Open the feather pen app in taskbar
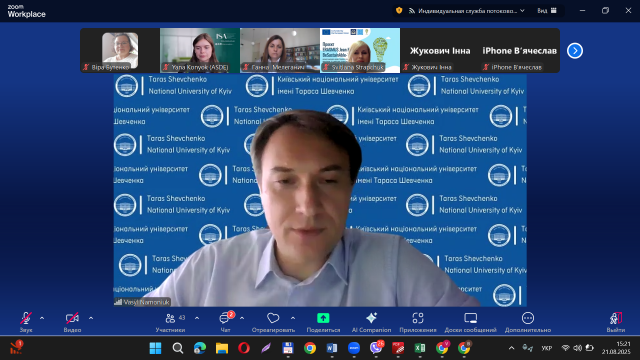The width and height of the screenshot is (640, 360). 266,348
